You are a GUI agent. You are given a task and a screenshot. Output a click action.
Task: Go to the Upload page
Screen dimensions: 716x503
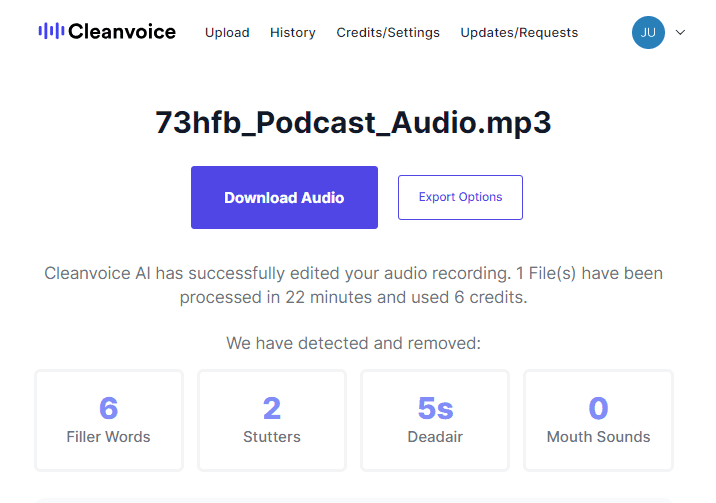(227, 33)
